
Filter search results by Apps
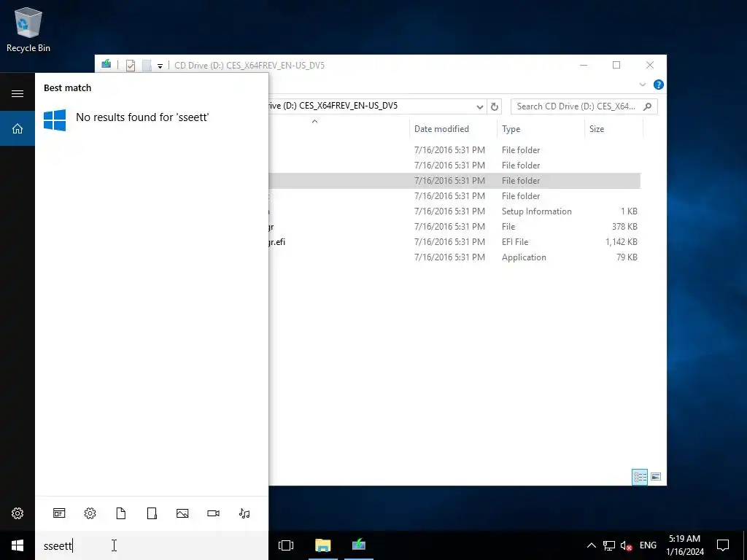click(x=59, y=513)
